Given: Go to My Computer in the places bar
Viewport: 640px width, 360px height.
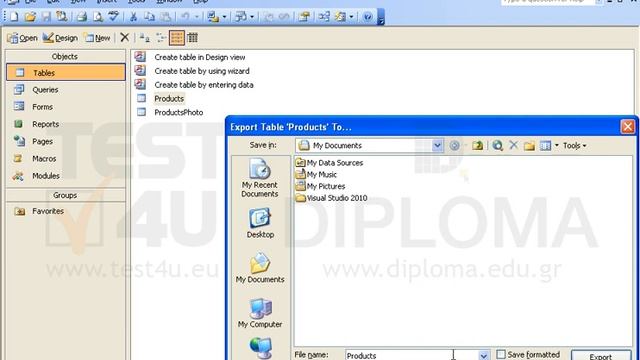Looking at the screenshot, I should point(260,313).
